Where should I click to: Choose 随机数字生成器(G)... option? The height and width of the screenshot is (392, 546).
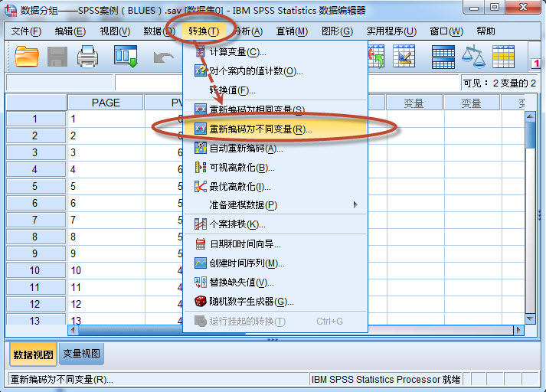coord(275,301)
